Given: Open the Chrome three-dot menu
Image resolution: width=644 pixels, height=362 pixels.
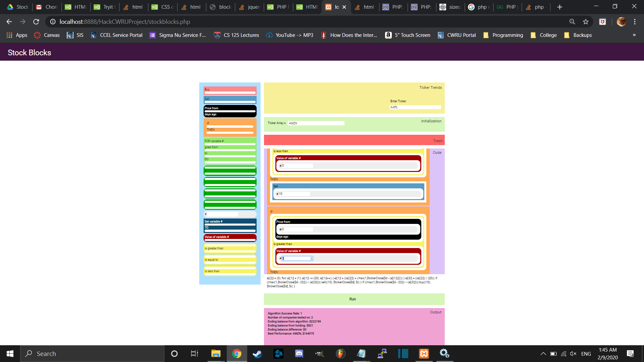Looking at the screenshot, I should tap(635, 22).
